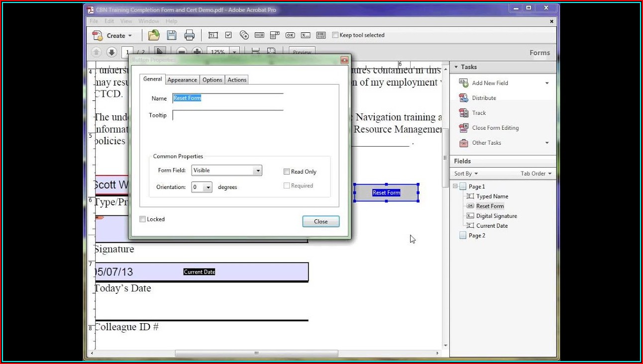Click Close Form Editing in Tasks
Image resolution: width=643 pixels, height=364 pixels.
[495, 128]
